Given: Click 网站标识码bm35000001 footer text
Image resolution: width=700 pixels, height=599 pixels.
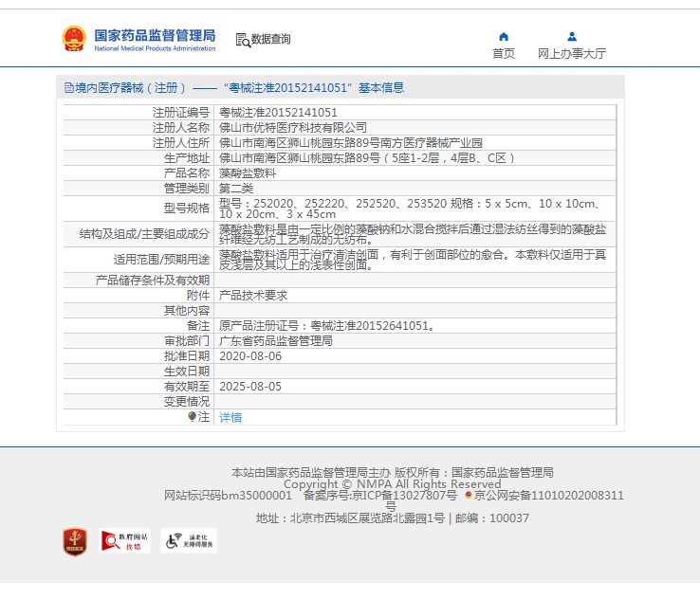Looking at the screenshot, I should 228,495.
